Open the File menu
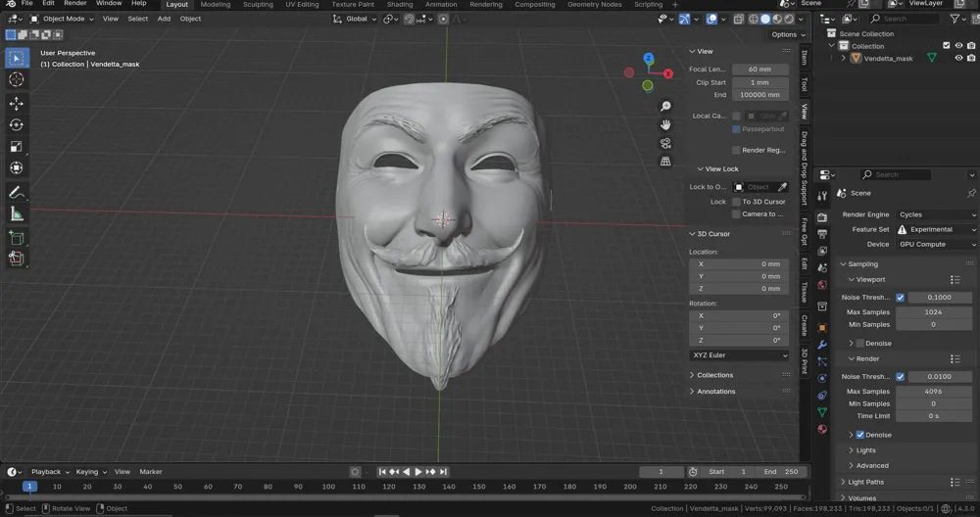Viewport: 980px width, 517px height. 26,4
